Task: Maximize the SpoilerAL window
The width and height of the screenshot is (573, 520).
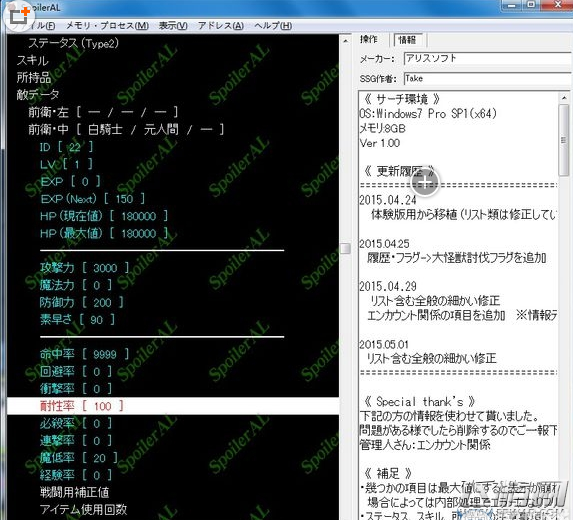Action: click(531, 5)
